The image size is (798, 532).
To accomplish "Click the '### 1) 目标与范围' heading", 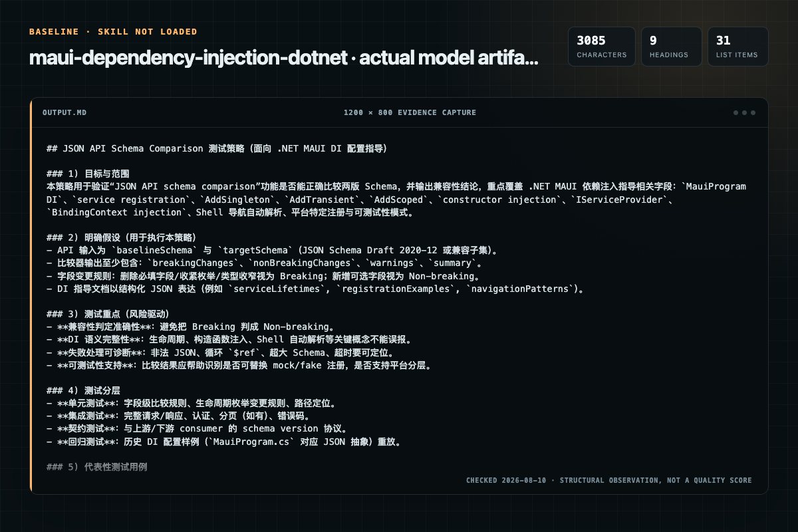I will tap(88, 174).
